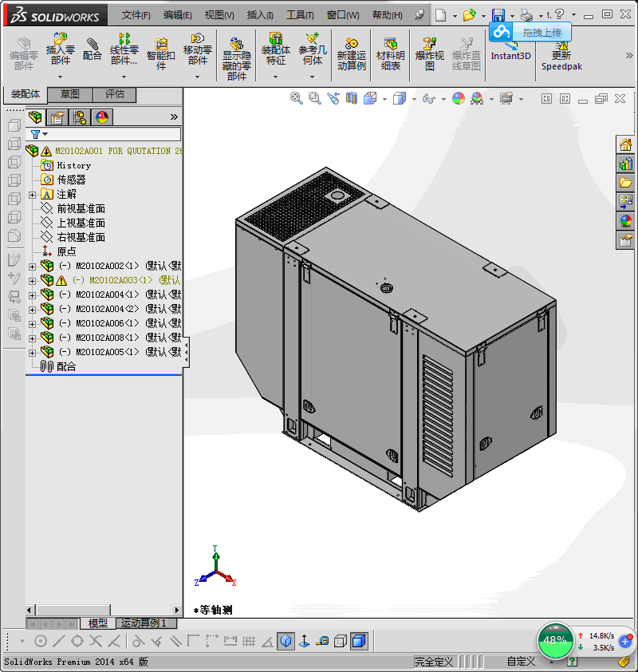This screenshot has width=638, height=672.
Task: Click Smart Fasteners (智能扣件) icon
Action: (160, 53)
